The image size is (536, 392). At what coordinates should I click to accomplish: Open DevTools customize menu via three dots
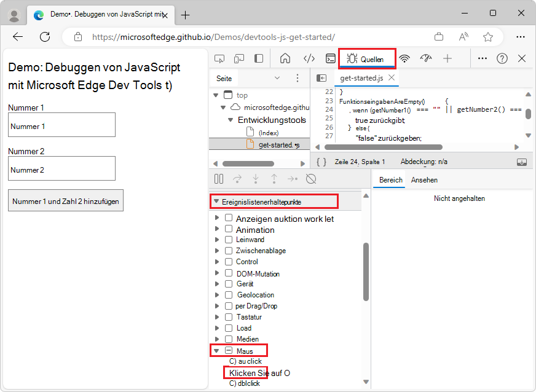coord(482,58)
